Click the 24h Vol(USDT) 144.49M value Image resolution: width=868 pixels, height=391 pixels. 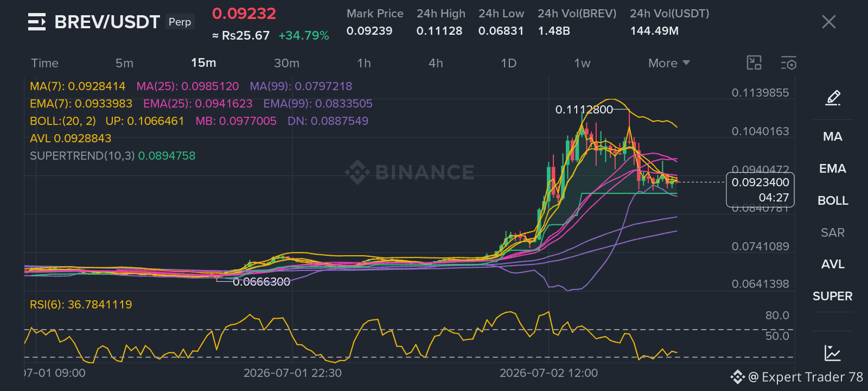pyautogui.click(x=654, y=31)
